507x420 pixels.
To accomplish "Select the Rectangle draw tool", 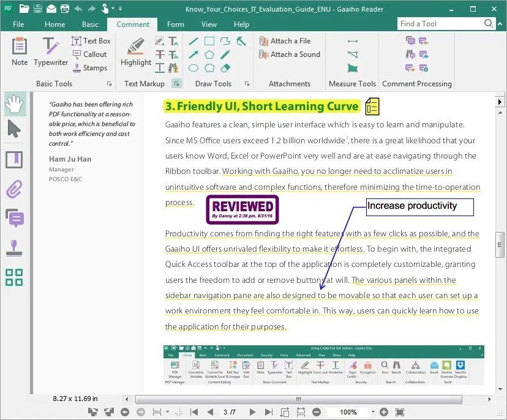I will point(208,40).
